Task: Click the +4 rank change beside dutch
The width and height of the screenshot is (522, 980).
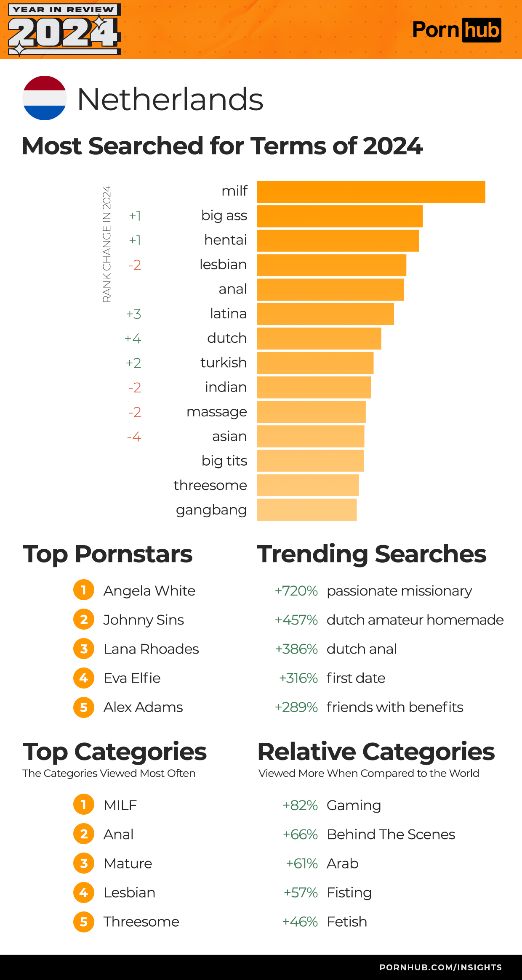Action: coord(133,339)
